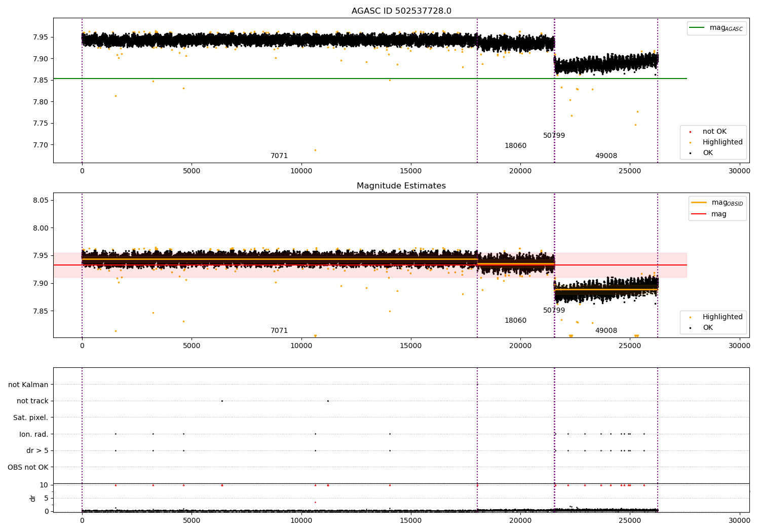The height and width of the screenshot is (532, 760).
Task: Click 'OK' in the Magnitude Estimates legend
Action: [707, 328]
